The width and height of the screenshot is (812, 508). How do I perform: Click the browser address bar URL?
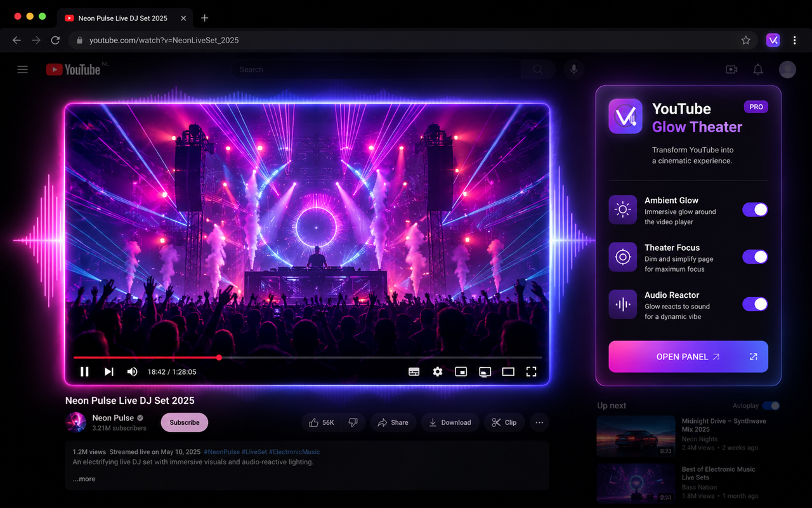tap(164, 40)
